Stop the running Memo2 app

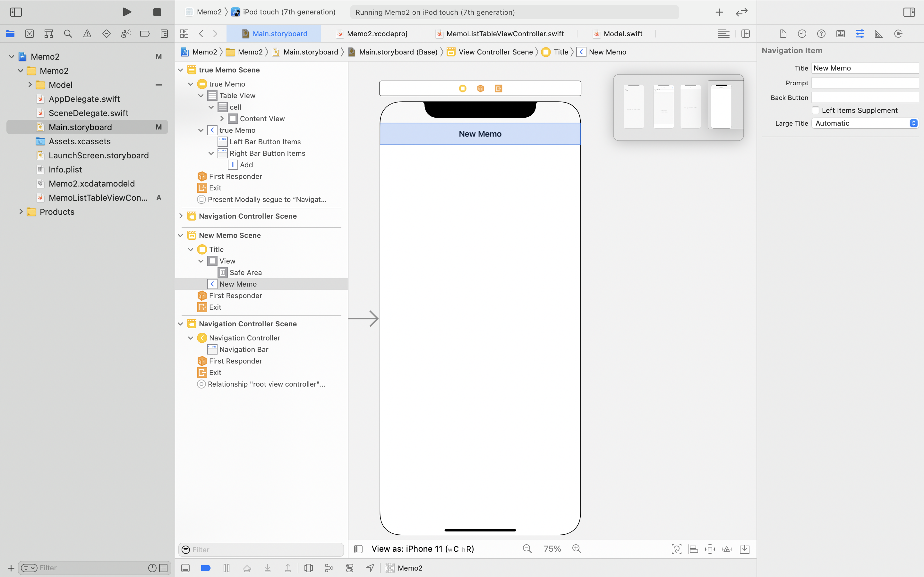tap(157, 12)
